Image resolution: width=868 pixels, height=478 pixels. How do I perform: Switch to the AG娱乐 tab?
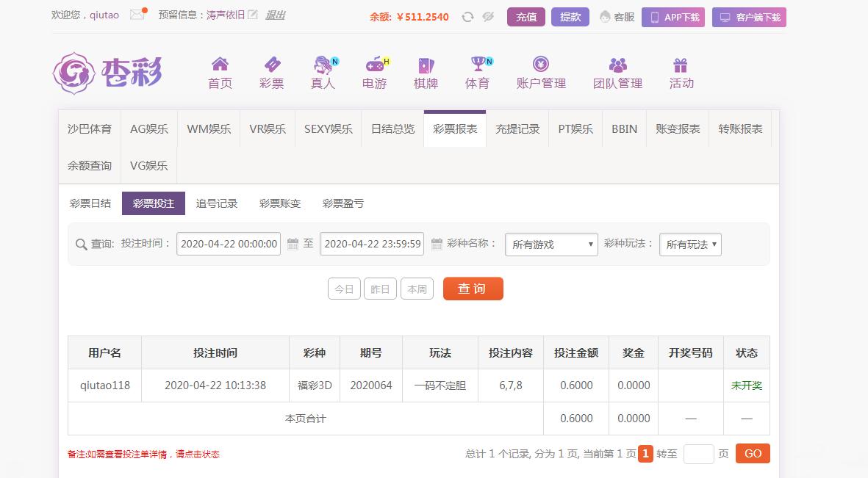coord(149,129)
